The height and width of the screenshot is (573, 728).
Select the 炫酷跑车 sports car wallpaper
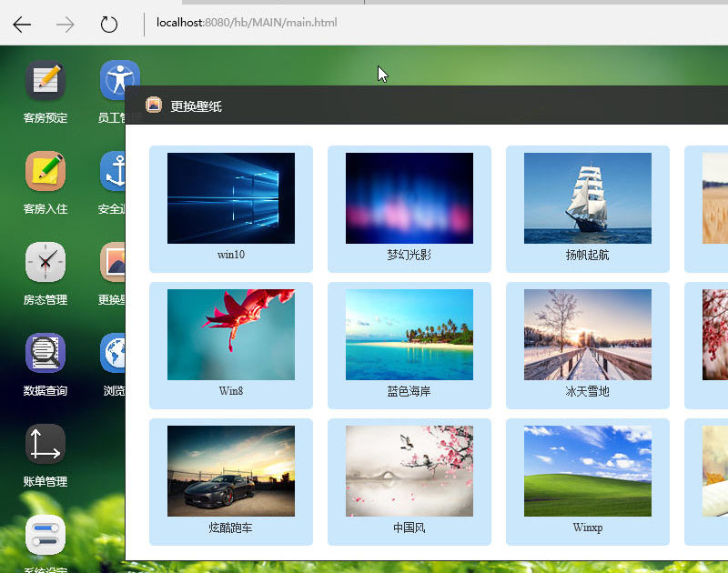(x=231, y=471)
